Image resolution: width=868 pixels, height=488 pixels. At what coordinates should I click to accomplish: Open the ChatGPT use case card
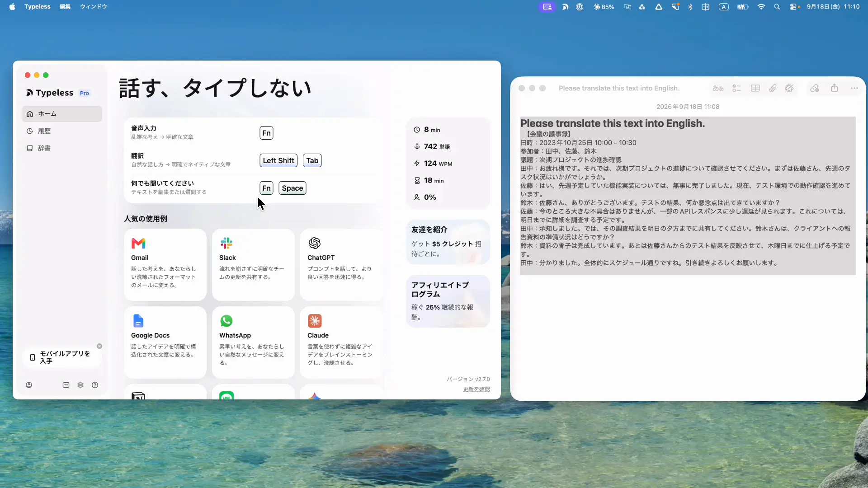[x=341, y=265]
